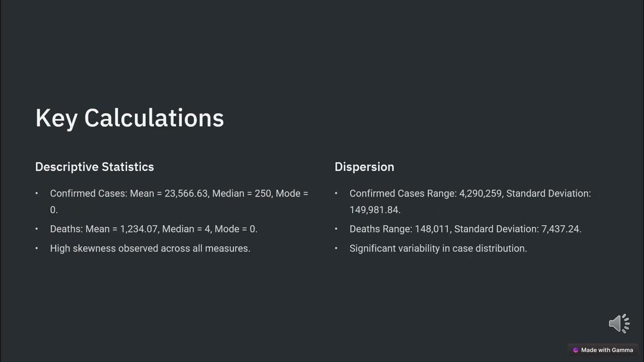Click the Deaths mean and median bullet
This screenshot has height=362, width=644.
pyautogui.click(x=153, y=229)
